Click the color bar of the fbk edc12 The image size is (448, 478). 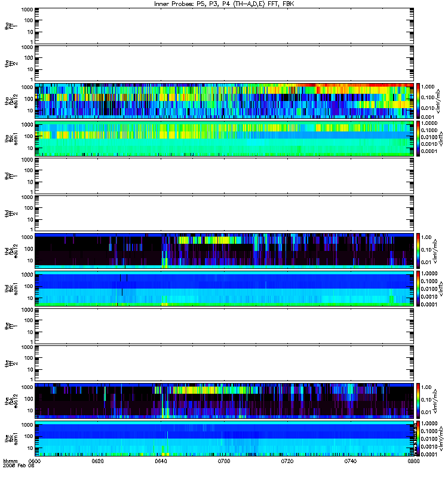click(x=418, y=401)
